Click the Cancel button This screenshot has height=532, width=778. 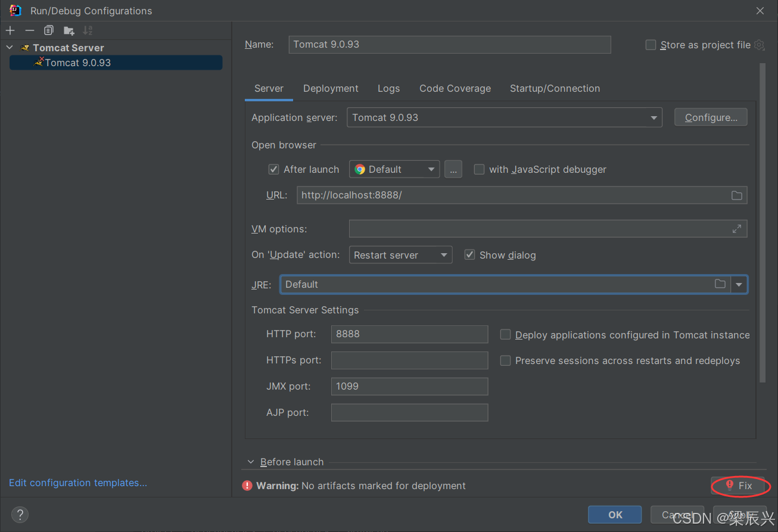coord(677,515)
